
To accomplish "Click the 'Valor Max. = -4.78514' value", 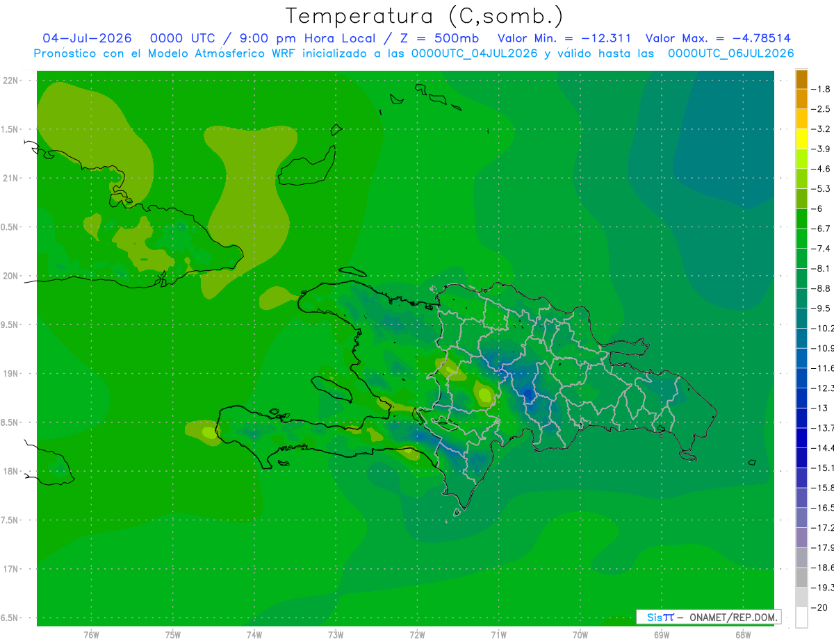I will click(x=718, y=38).
